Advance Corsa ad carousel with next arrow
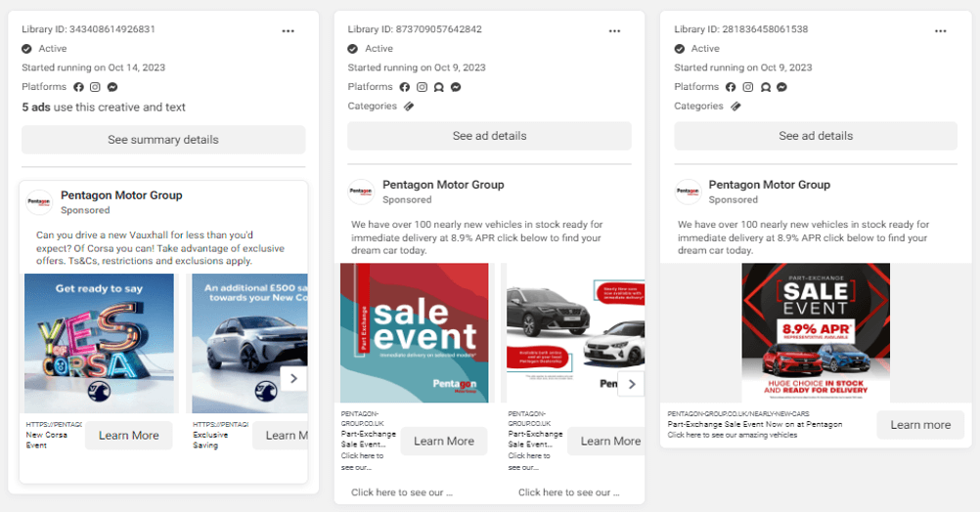The height and width of the screenshot is (512, 980). (x=293, y=378)
